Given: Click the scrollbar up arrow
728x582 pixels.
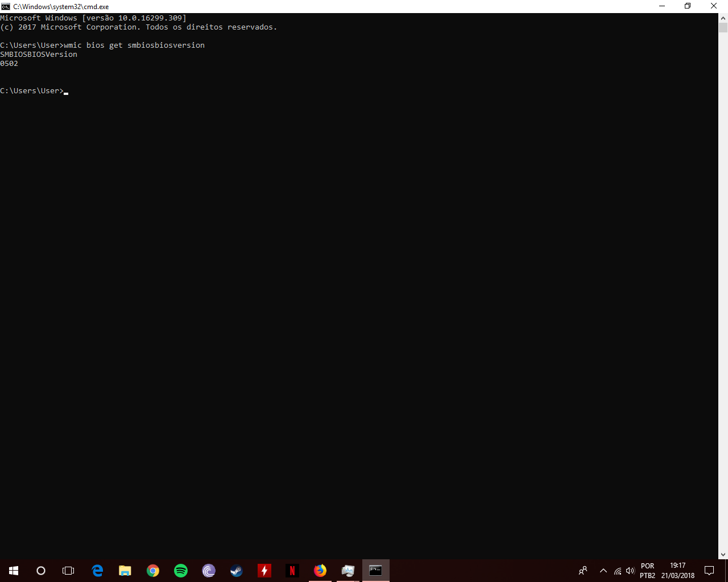Looking at the screenshot, I should [x=723, y=18].
